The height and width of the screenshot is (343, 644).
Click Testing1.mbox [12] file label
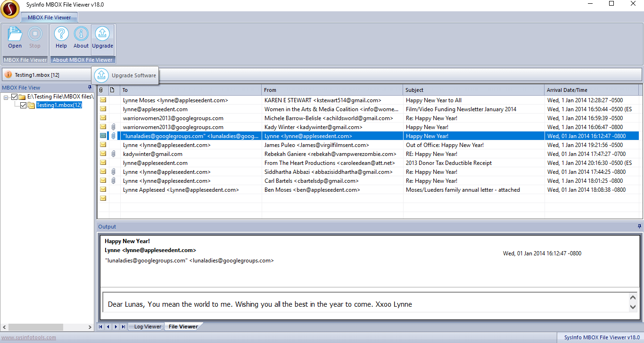click(37, 75)
